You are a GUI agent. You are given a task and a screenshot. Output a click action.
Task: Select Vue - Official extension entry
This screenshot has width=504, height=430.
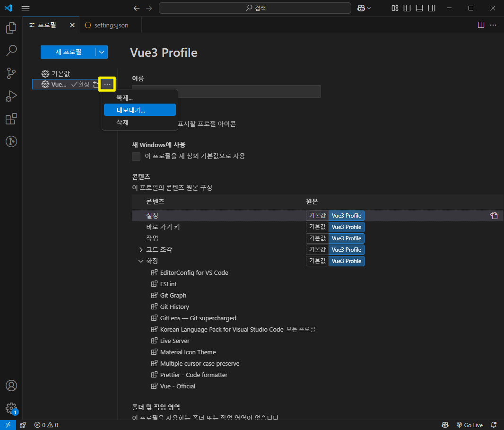173,386
